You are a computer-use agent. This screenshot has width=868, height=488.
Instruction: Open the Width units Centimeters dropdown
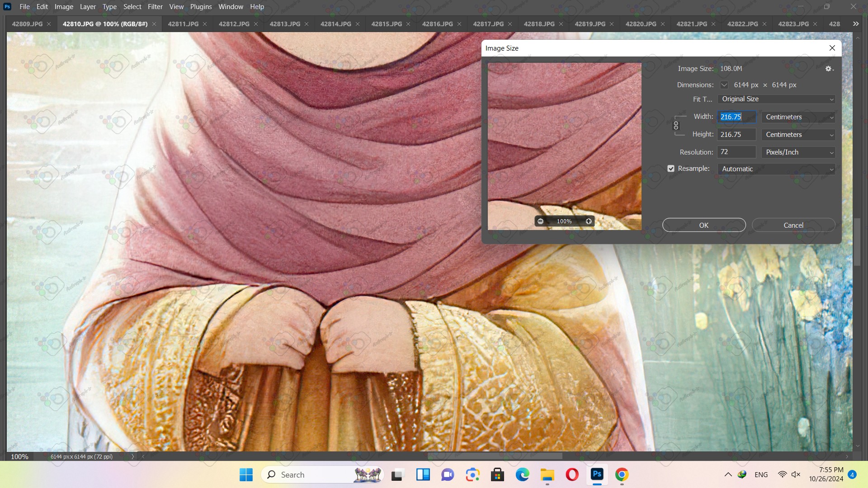tap(798, 117)
